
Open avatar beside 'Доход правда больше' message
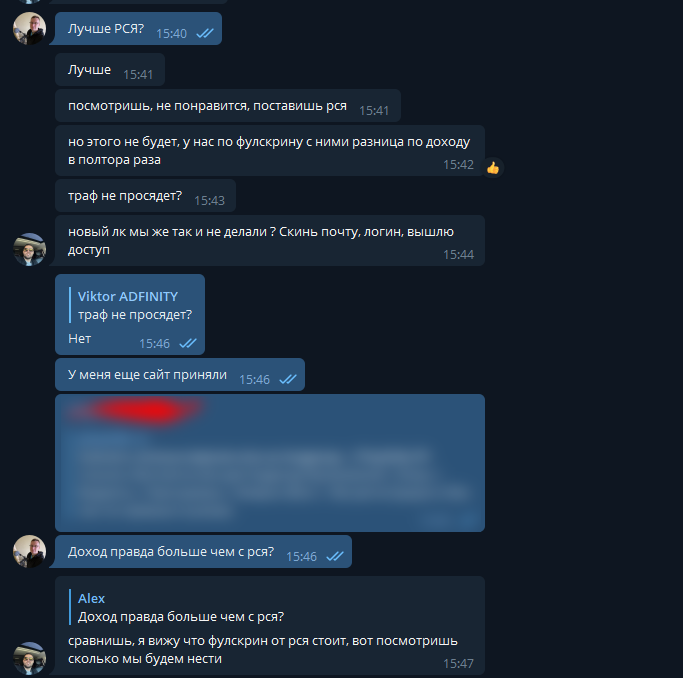[30, 551]
